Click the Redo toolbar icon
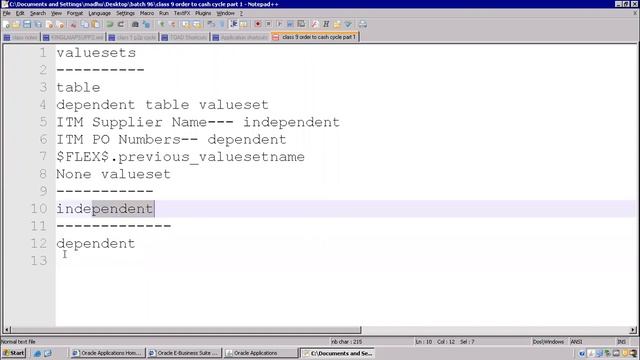Image resolution: width=640 pixels, height=360 pixels. pyautogui.click(x=121, y=24)
